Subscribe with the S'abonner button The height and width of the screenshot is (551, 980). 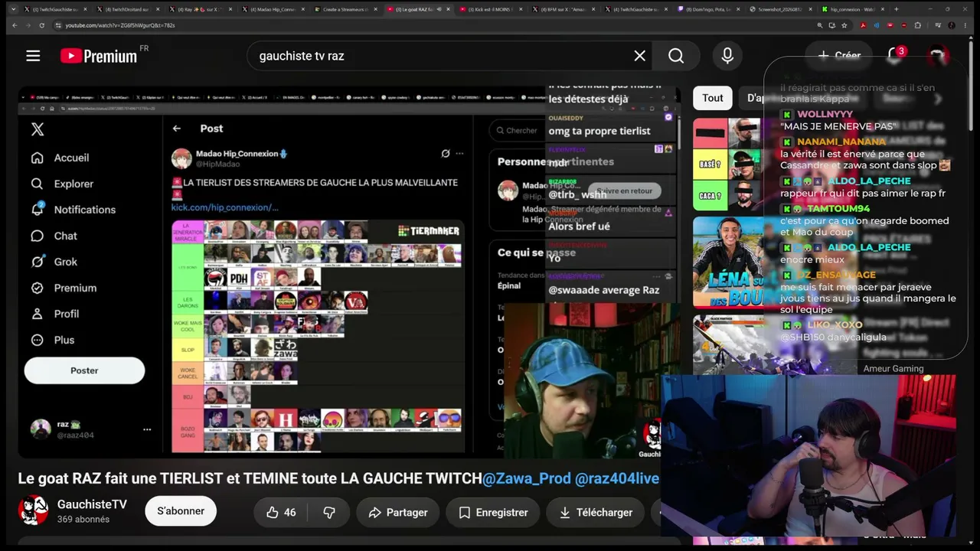[x=181, y=511]
